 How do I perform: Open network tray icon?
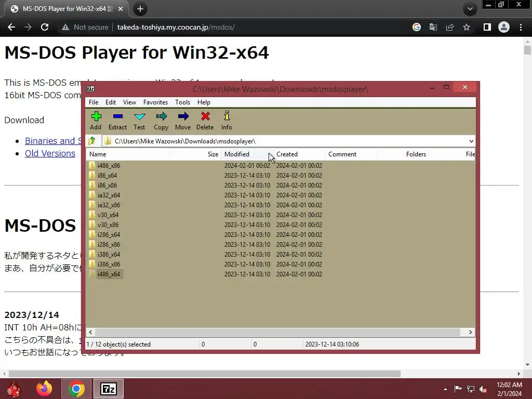tap(471, 389)
